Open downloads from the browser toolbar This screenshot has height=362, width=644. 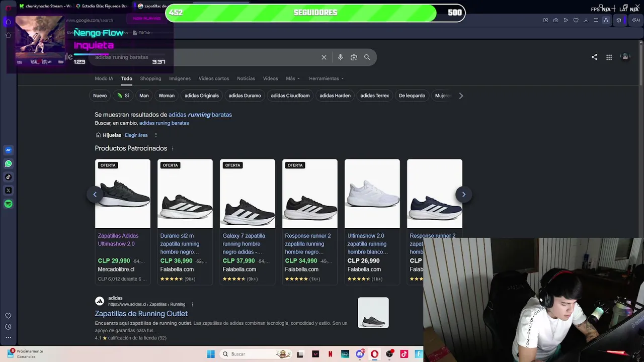pyautogui.click(x=586, y=20)
